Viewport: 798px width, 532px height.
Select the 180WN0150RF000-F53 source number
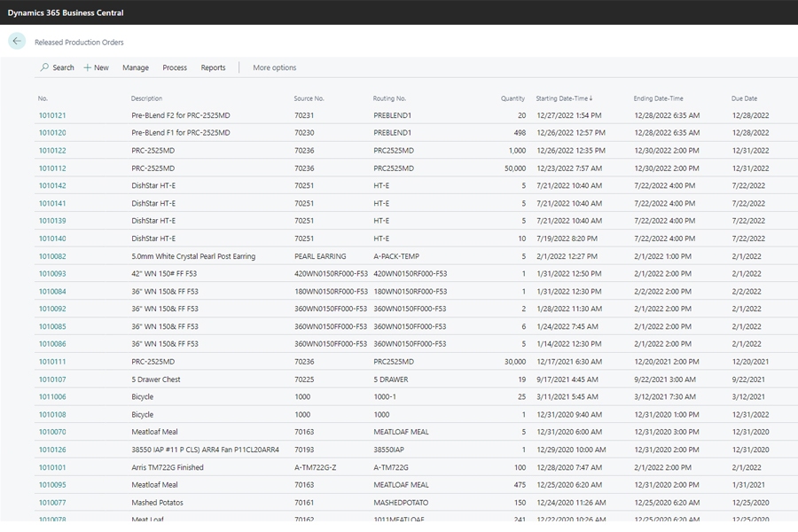[x=331, y=292]
